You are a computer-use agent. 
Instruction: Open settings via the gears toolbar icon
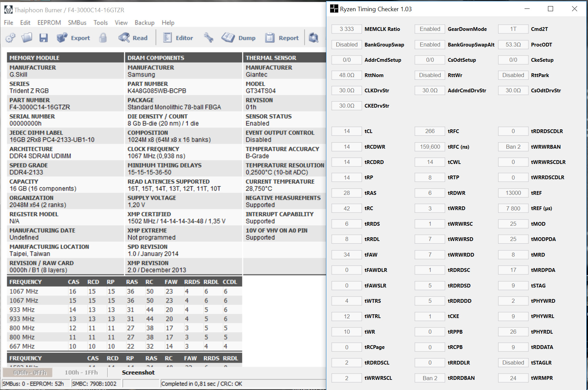pos(10,38)
